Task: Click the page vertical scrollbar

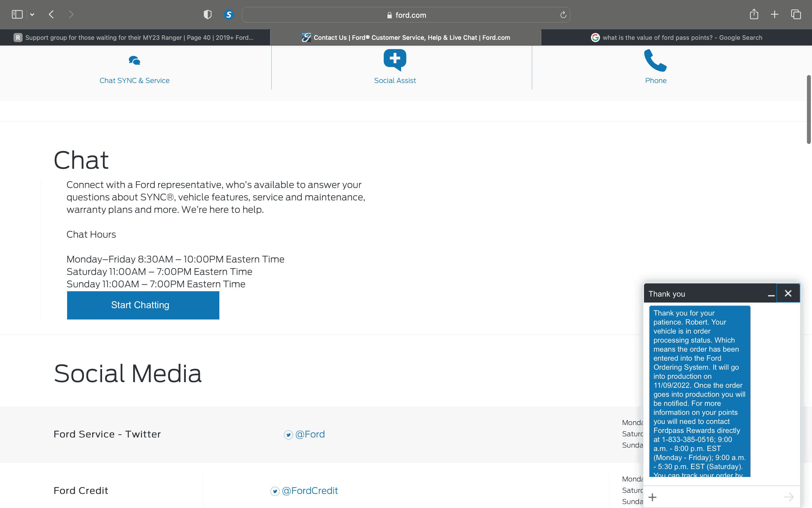Action: coord(809,110)
